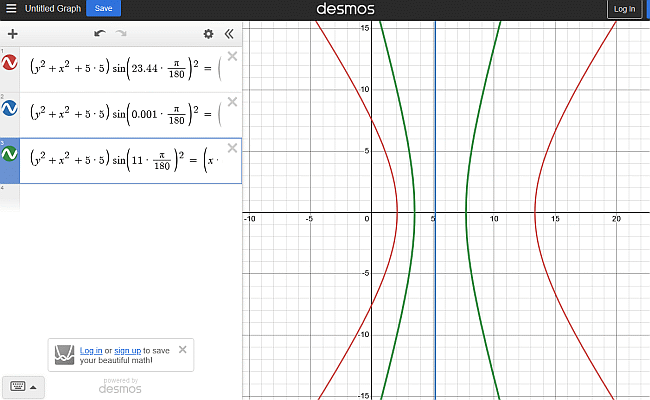The image size is (650, 400).
Task: Toggle visibility of the blue expression 2
Action: (x=10, y=109)
